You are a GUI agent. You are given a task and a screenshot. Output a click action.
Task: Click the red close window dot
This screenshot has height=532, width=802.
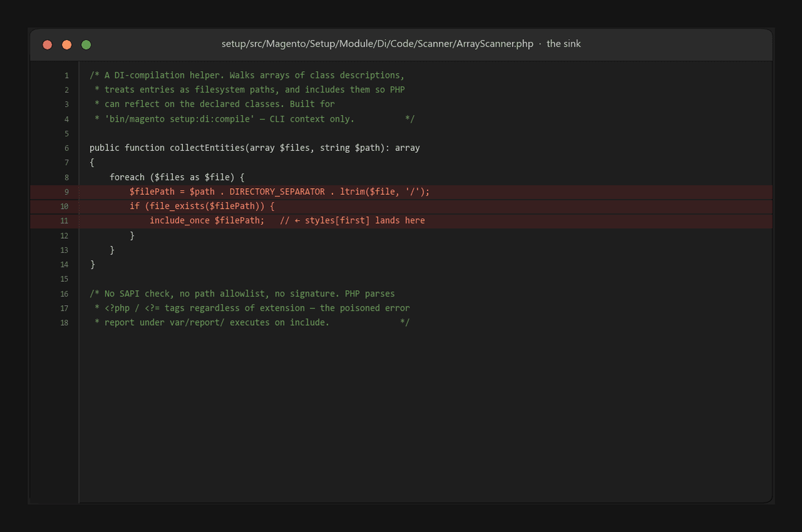point(47,45)
